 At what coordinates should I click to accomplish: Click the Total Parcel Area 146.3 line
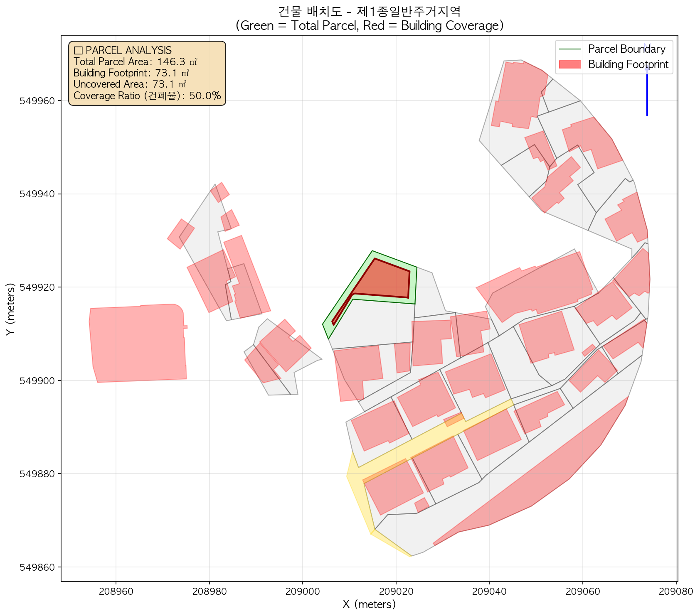[135, 62]
